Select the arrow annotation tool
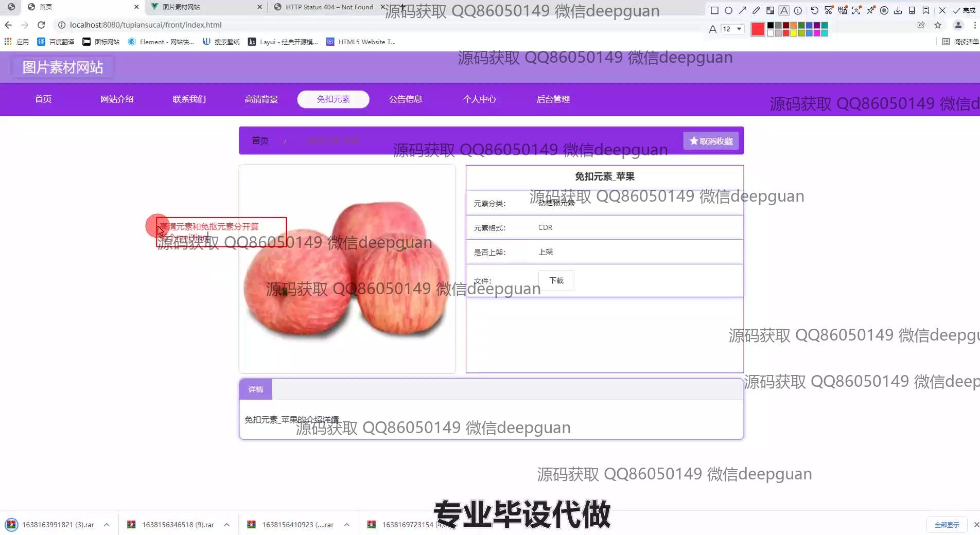 [742, 10]
